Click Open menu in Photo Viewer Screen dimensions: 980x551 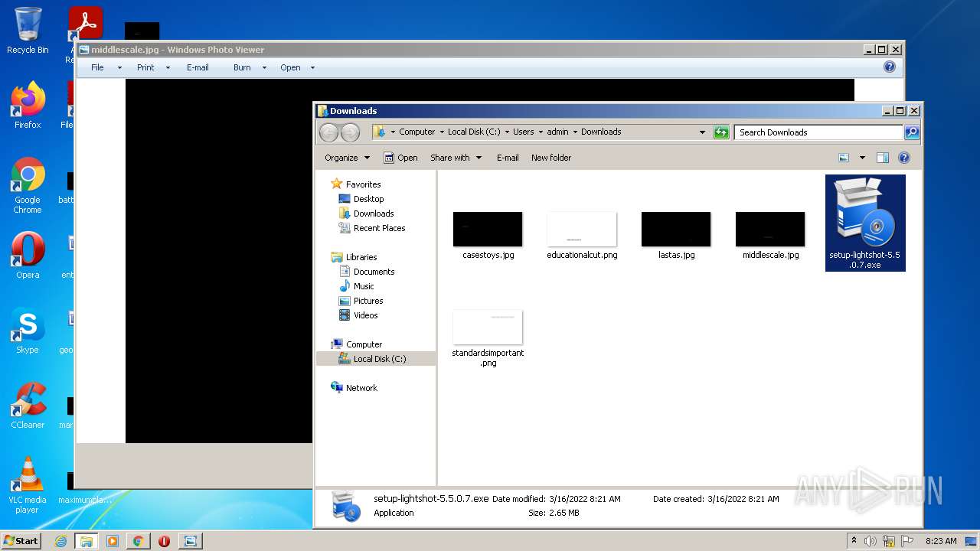point(290,67)
